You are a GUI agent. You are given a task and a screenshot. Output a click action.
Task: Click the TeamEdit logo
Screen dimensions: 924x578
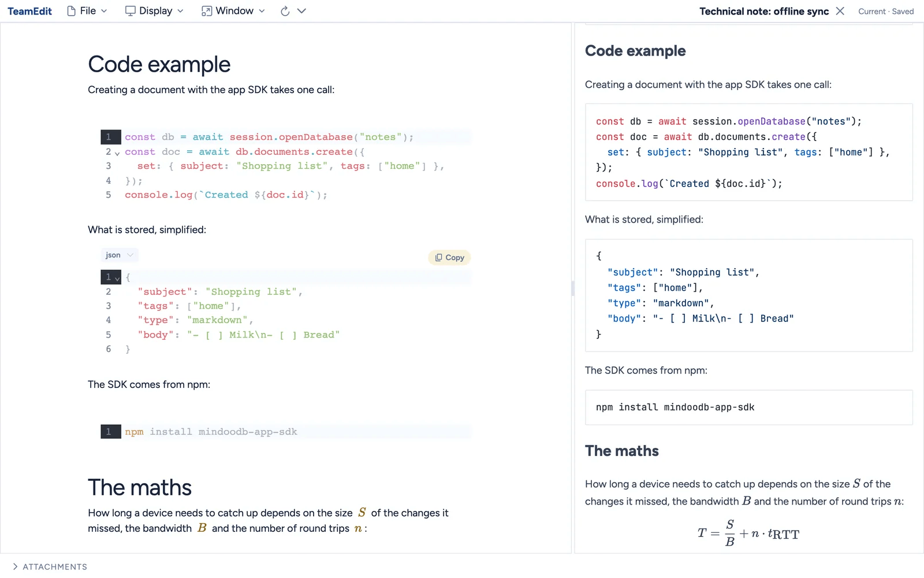point(29,11)
